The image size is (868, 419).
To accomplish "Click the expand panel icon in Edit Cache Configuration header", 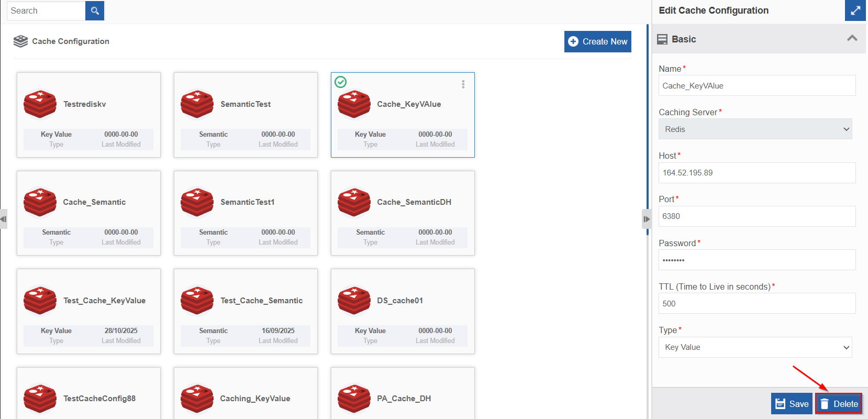I will pos(855,10).
